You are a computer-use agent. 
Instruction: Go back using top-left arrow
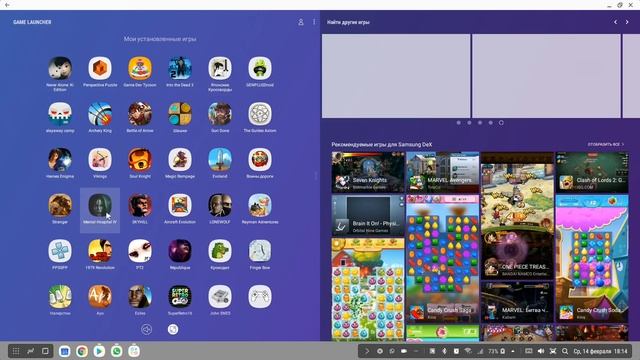pos(7,5)
